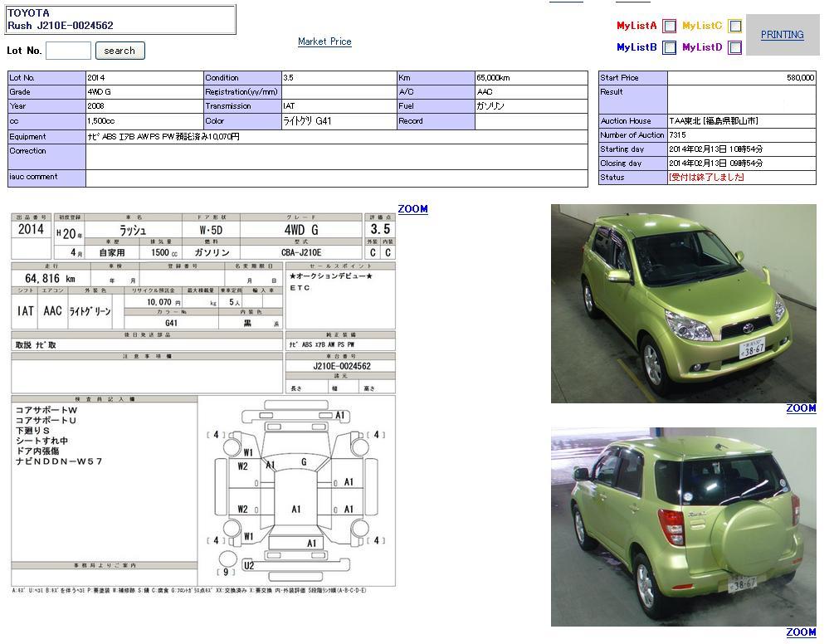Click the inspector notes section on auction sheet

point(104,481)
